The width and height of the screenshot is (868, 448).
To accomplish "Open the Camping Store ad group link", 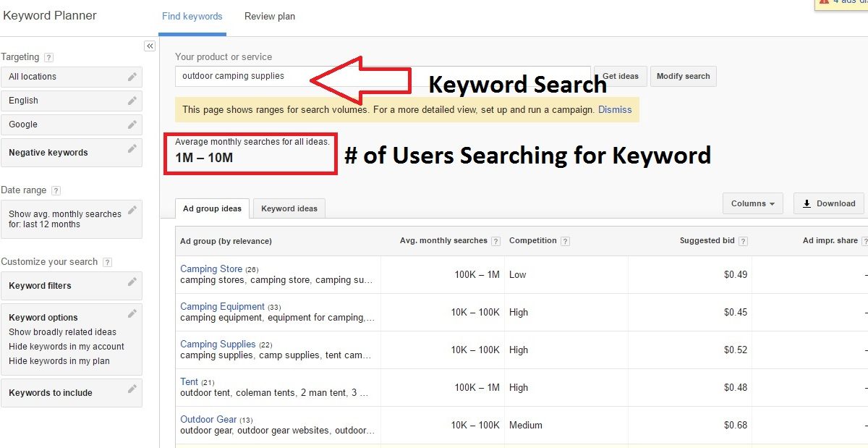I will 211,269.
